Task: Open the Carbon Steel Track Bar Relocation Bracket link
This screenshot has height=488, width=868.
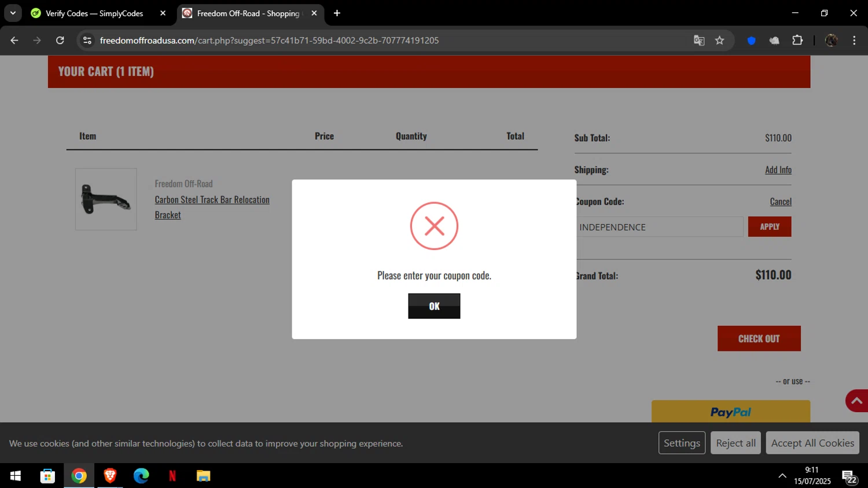Action: pyautogui.click(x=212, y=207)
